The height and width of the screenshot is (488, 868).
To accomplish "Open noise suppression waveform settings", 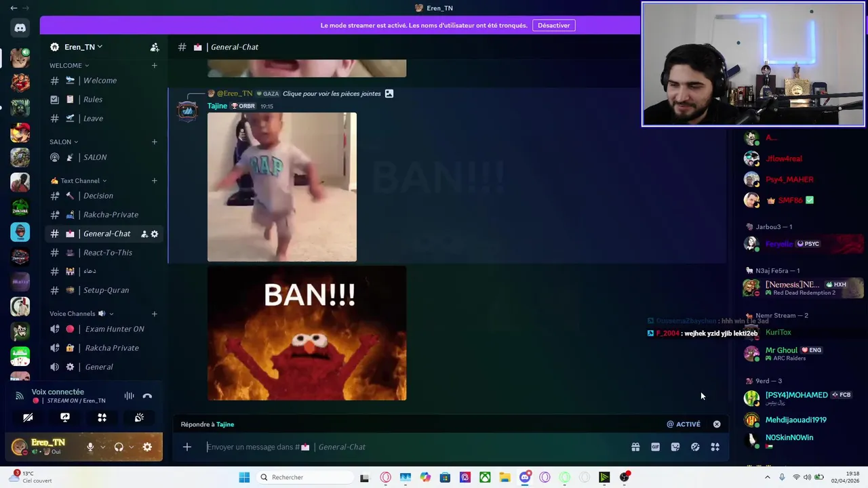I will click(129, 396).
